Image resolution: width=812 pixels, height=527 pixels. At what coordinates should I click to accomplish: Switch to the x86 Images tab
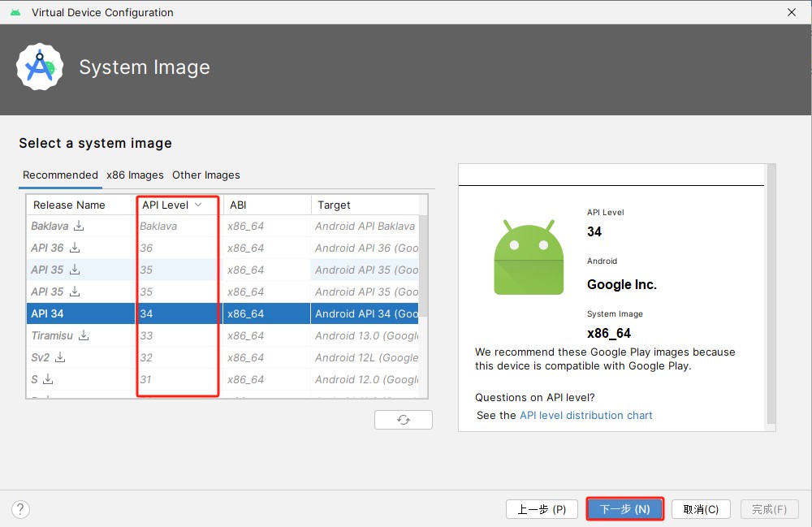click(135, 175)
